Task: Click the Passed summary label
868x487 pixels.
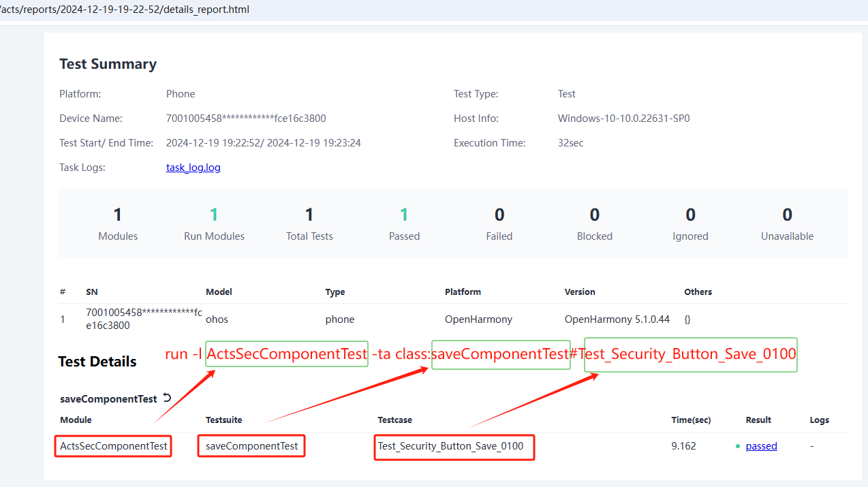Action: pos(404,236)
